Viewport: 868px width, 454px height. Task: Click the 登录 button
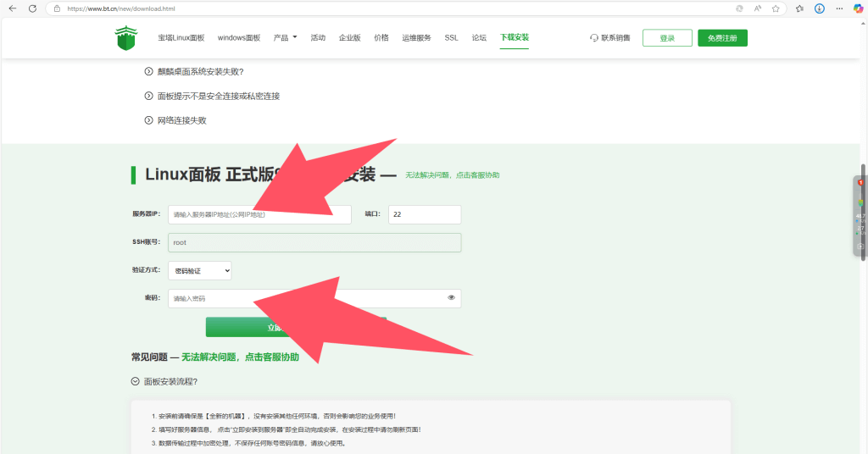click(x=667, y=37)
